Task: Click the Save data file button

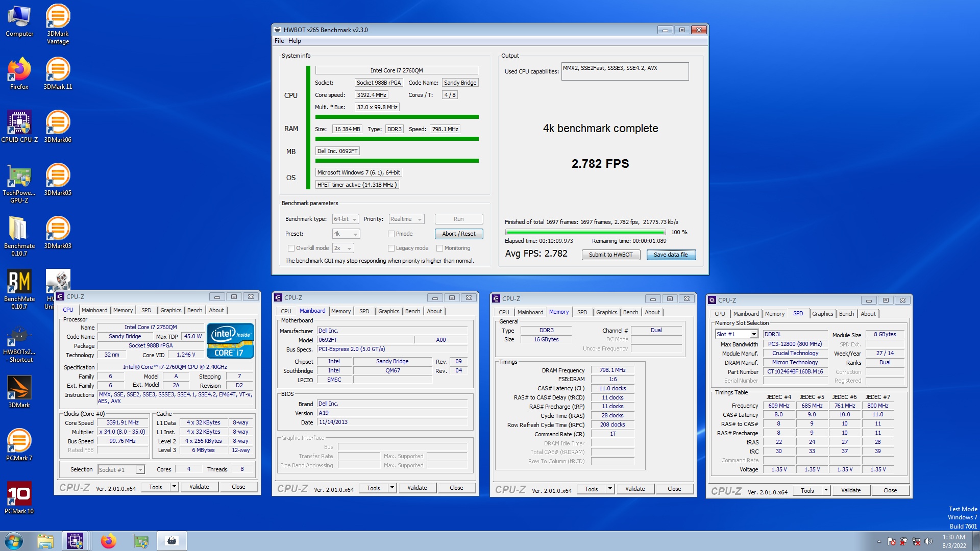Action: click(x=671, y=255)
